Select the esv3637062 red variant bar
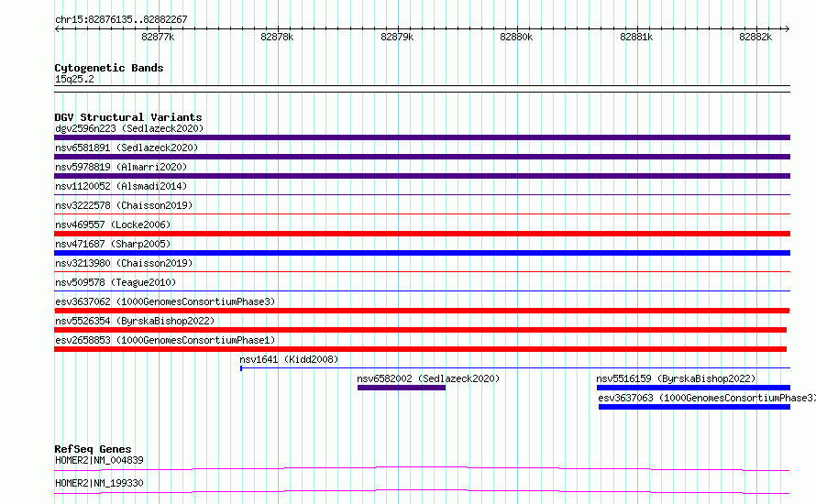Viewport: 816px width, 504px height. coord(422,311)
